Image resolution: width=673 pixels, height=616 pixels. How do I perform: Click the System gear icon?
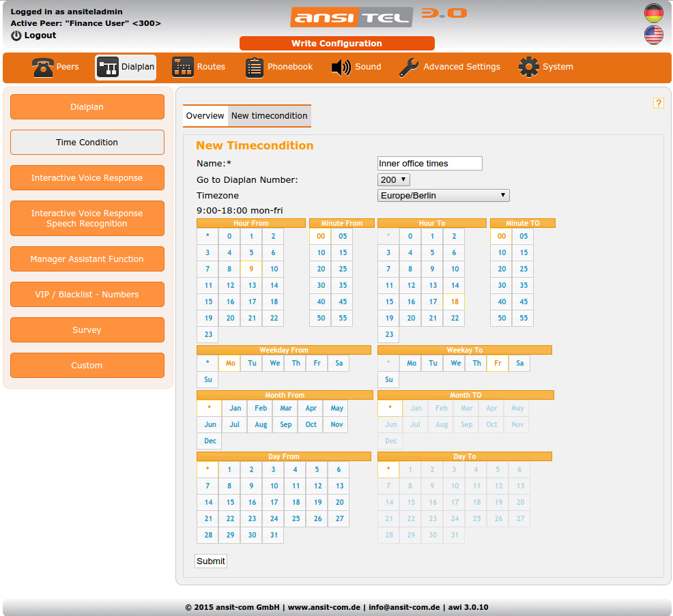528,68
